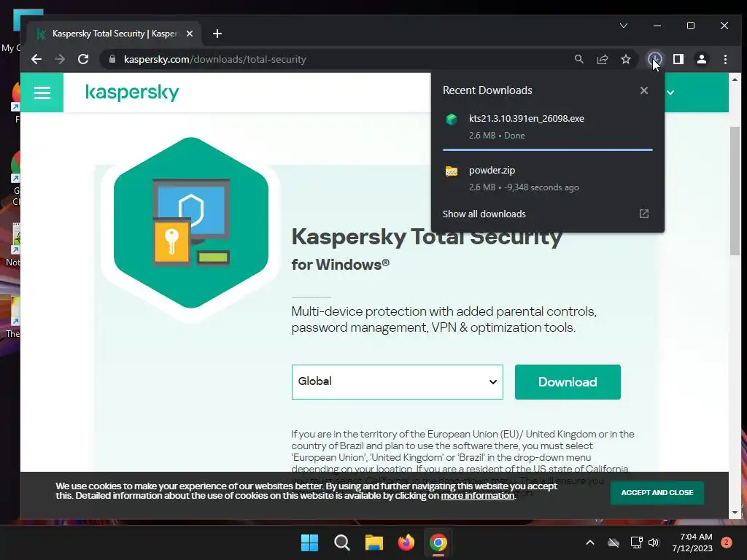Open the Chrome side panel

[678, 59]
